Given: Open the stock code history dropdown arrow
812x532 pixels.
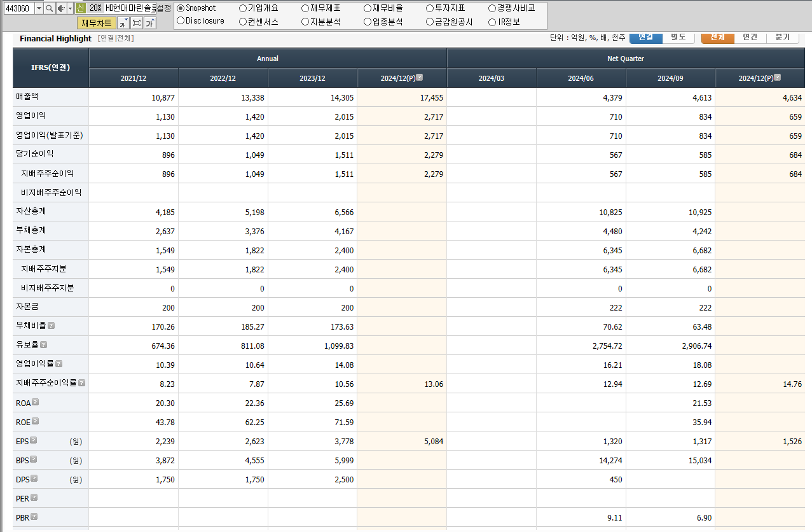Looking at the screenshot, I should (39, 8).
